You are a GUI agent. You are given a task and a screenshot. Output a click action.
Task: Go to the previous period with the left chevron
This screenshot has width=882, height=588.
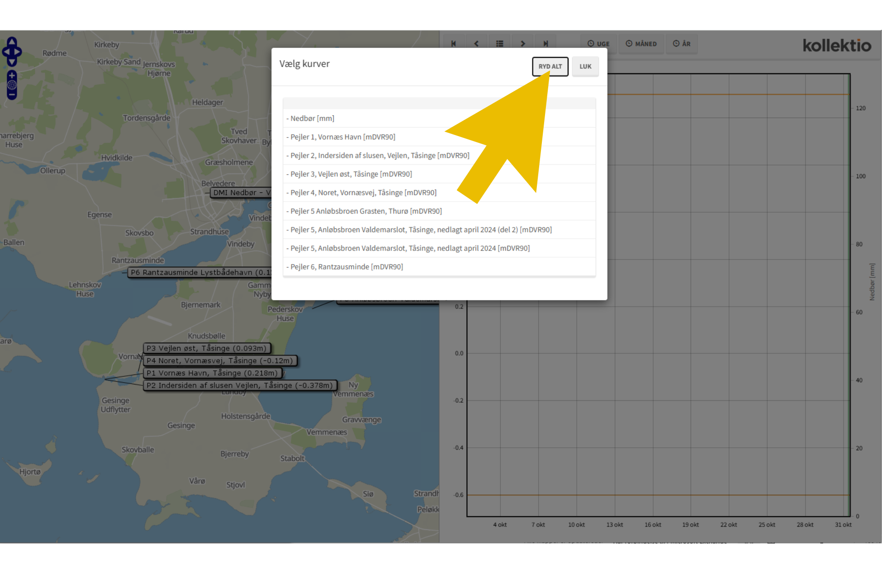pyautogui.click(x=476, y=44)
